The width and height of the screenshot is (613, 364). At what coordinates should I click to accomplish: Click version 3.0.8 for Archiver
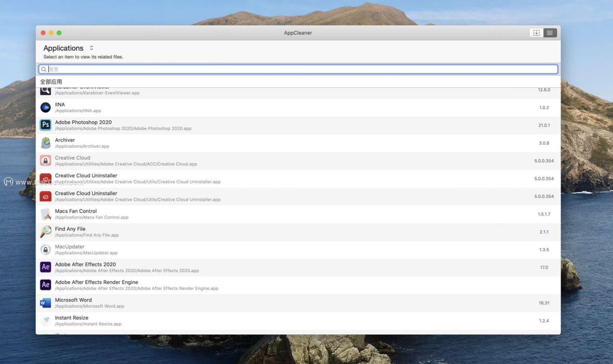tap(544, 143)
